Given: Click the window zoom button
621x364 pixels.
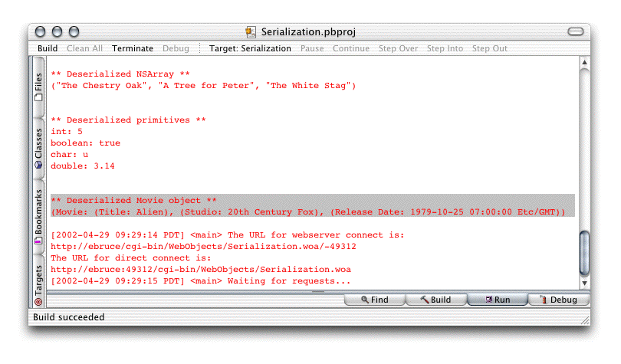Looking at the screenshot, I should coord(74,31).
